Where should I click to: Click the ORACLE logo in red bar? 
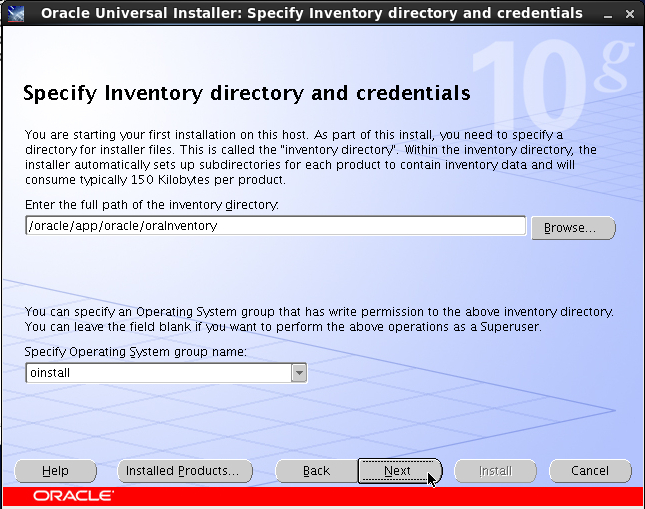[73, 496]
